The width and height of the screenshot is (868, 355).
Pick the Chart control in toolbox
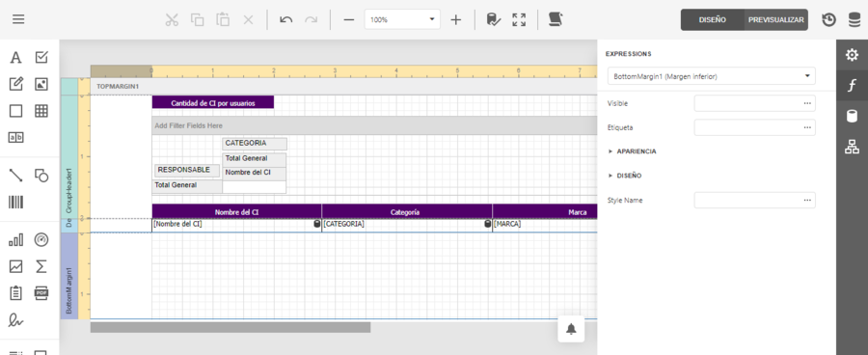click(16, 240)
